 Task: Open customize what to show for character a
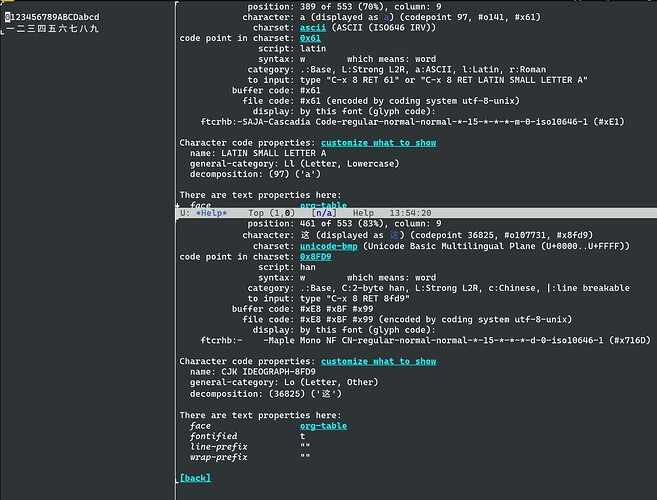pos(378,143)
